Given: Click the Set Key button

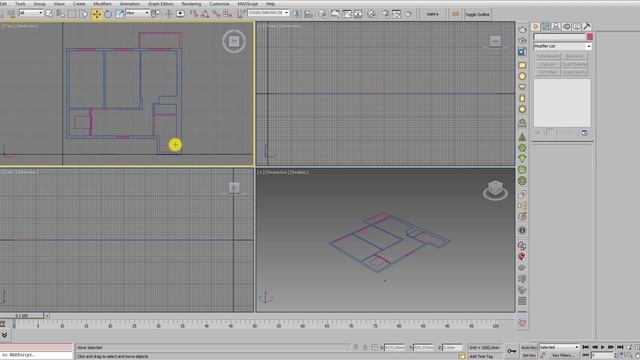Looking at the screenshot, I should coord(529,356).
